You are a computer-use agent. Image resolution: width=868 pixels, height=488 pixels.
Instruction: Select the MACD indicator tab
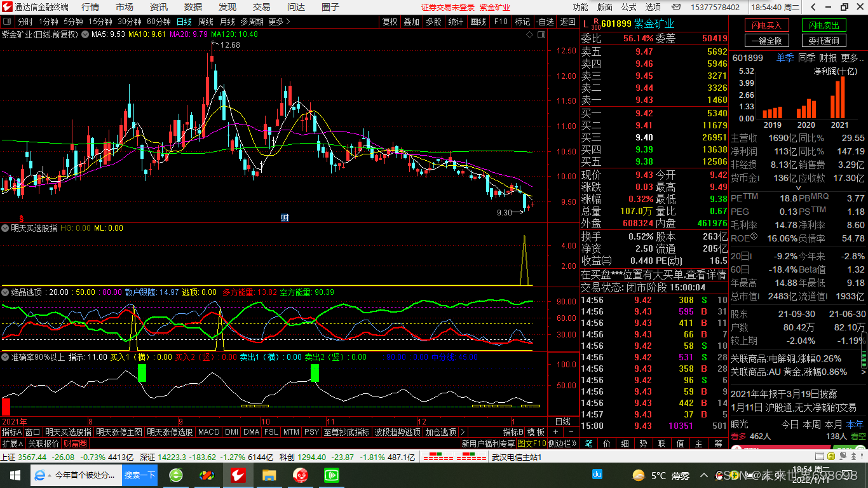[x=208, y=432]
